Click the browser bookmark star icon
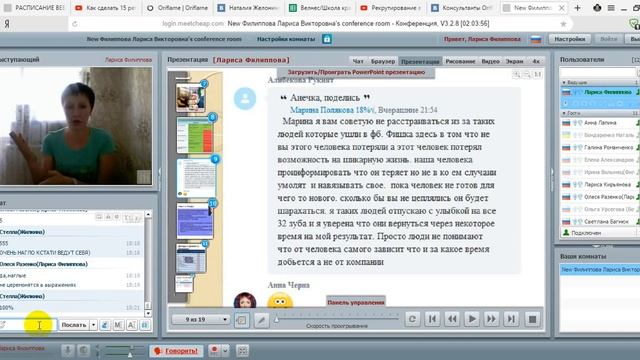Screen dimensions: 640x360 coord(563,24)
